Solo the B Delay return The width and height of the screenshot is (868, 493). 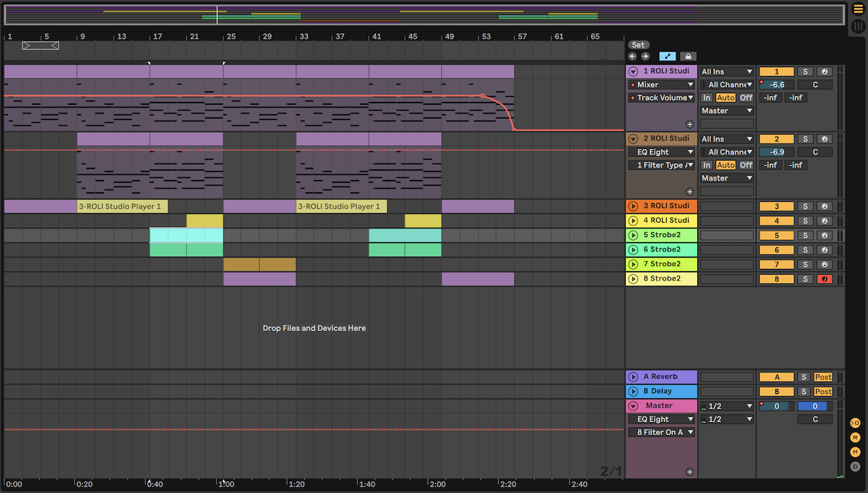(x=805, y=391)
